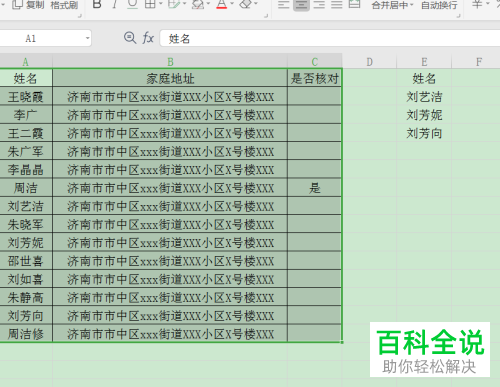Select column B header
The height and width of the screenshot is (387, 500).
[x=170, y=62]
